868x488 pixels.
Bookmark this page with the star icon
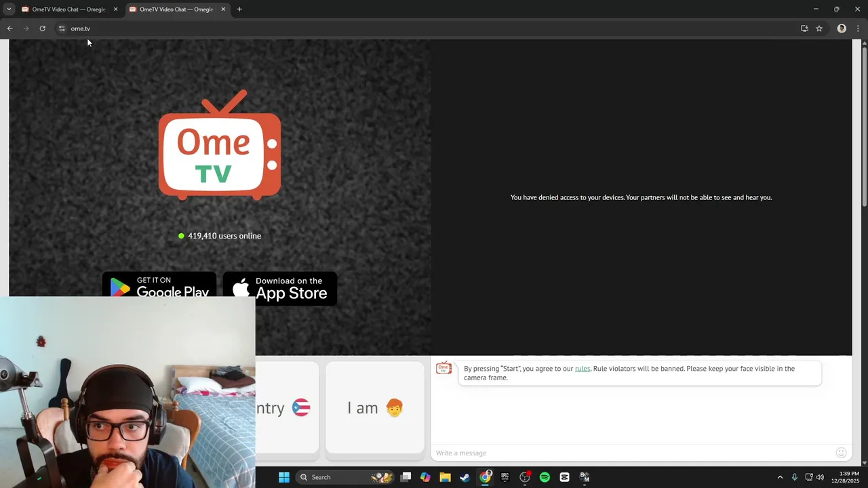coord(819,28)
